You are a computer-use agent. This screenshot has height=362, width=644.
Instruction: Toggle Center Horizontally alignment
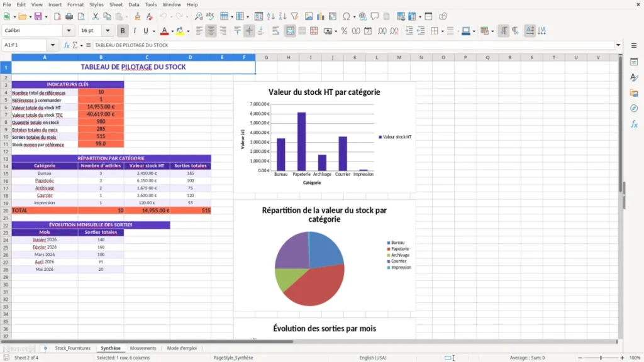click(x=211, y=31)
